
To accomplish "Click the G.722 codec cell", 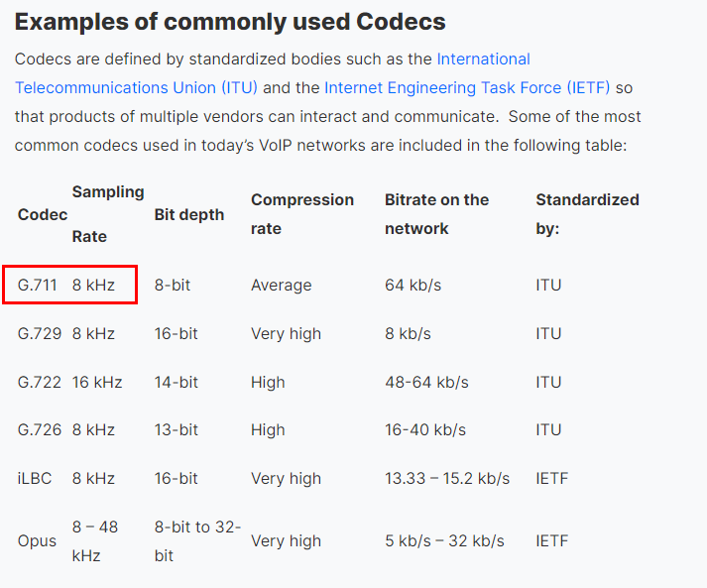I will click(39, 383).
